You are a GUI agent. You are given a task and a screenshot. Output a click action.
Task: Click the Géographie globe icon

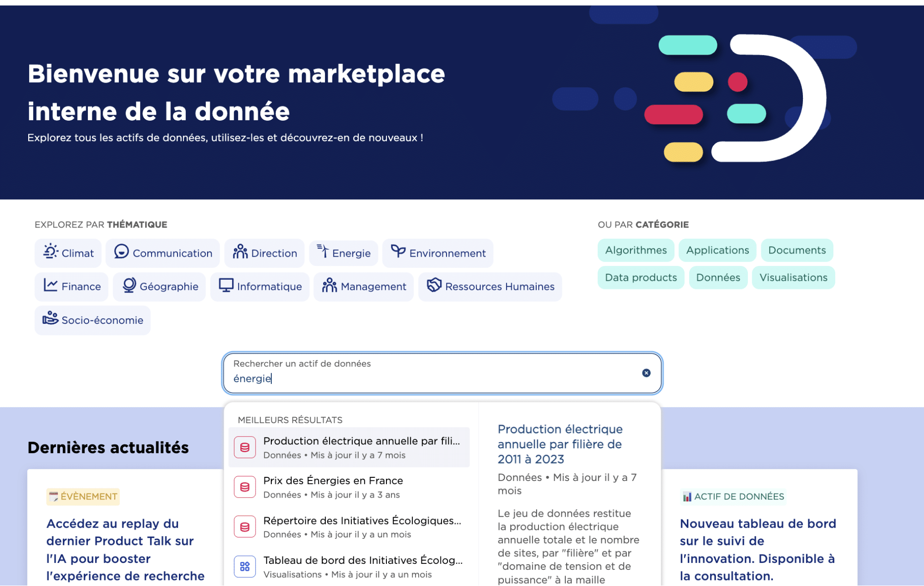coord(129,285)
